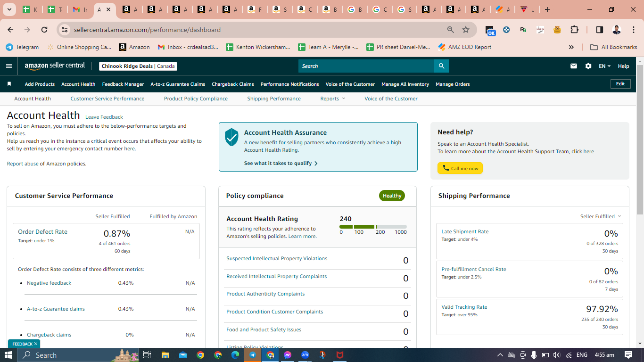This screenshot has height=362, width=644.
Task: Open File Explorer from the taskbar
Action: [165, 355]
